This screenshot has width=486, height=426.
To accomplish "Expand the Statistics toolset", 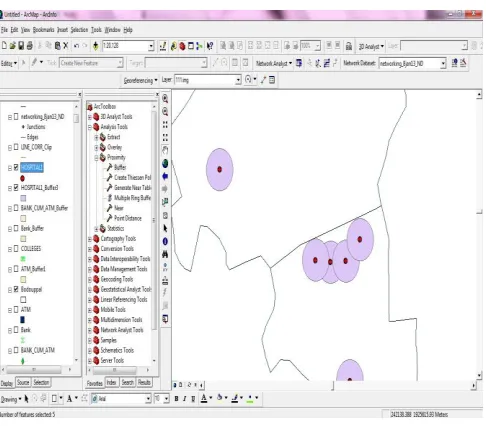I will pyautogui.click(x=96, y=229).
